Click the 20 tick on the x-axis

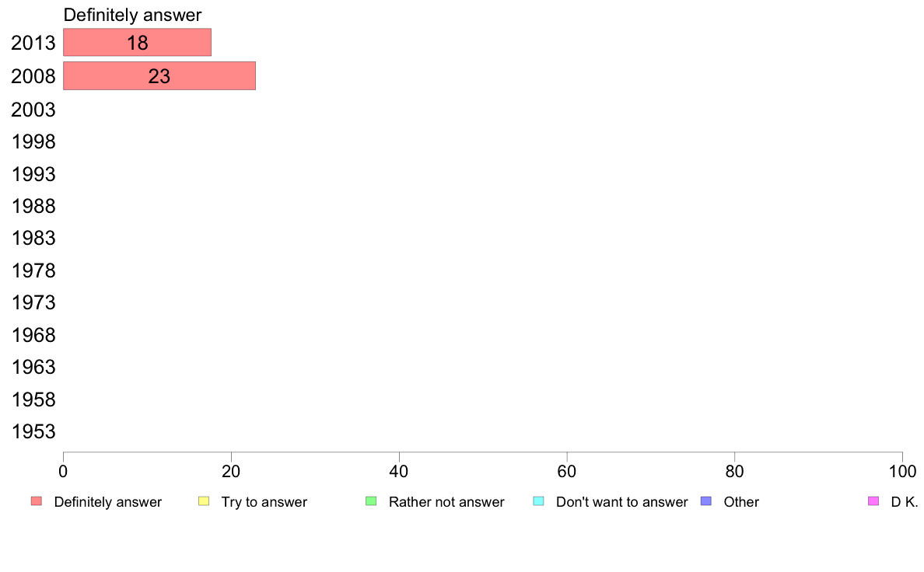(x=231, y=471)
